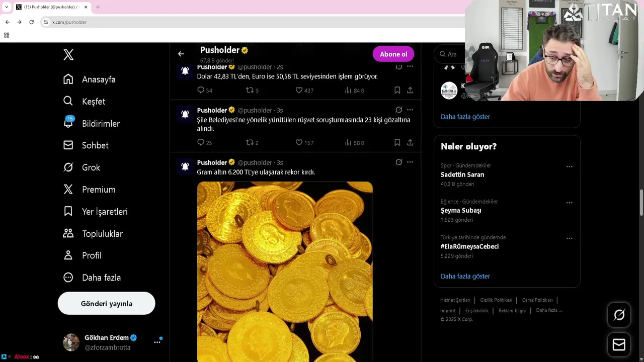
Task: Reload the page in browser
Action: pyautogui.click(x=31, y=22)
